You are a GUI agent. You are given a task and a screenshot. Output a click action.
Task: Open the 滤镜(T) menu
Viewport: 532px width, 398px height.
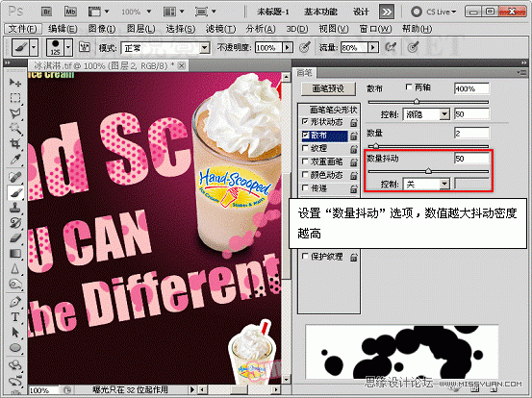pos(220,29)
